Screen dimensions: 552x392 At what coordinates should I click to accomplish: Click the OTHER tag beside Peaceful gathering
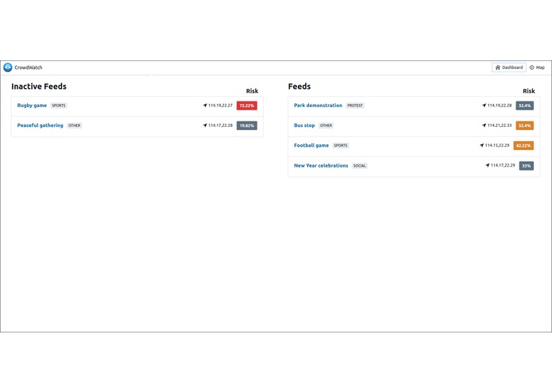[75, 125]
